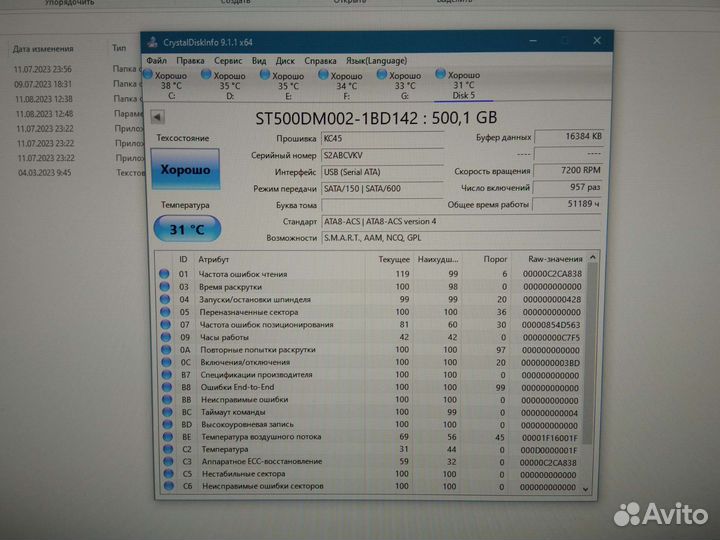Click the Стандарт ATA8-ACS field
Image resolution: width=720 pixels, height=540 pixels.
tap(461, 222)
